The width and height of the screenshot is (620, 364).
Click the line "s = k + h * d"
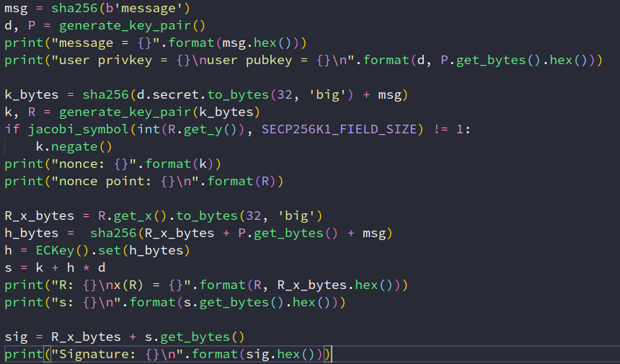[56, 267]
